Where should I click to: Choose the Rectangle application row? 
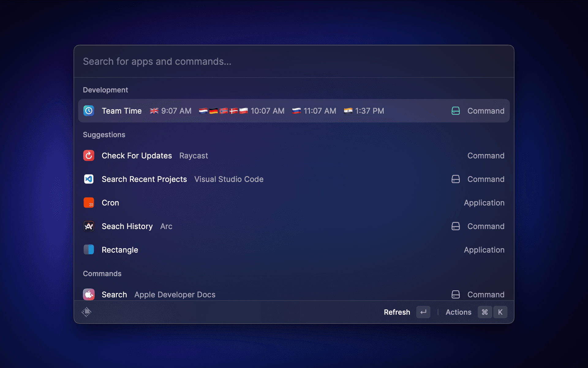coord(120,250)
